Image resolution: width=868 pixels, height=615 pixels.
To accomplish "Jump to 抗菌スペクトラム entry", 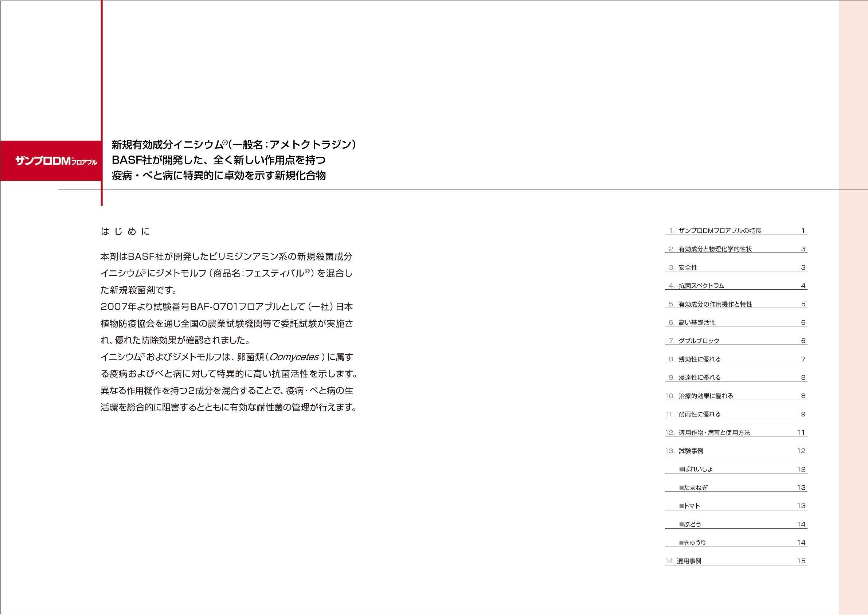I will 701,286.
